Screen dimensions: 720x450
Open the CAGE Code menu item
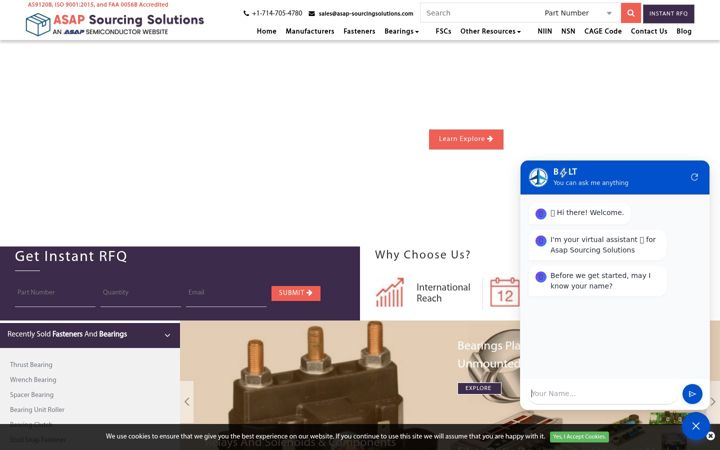click(x=603, y=31)
